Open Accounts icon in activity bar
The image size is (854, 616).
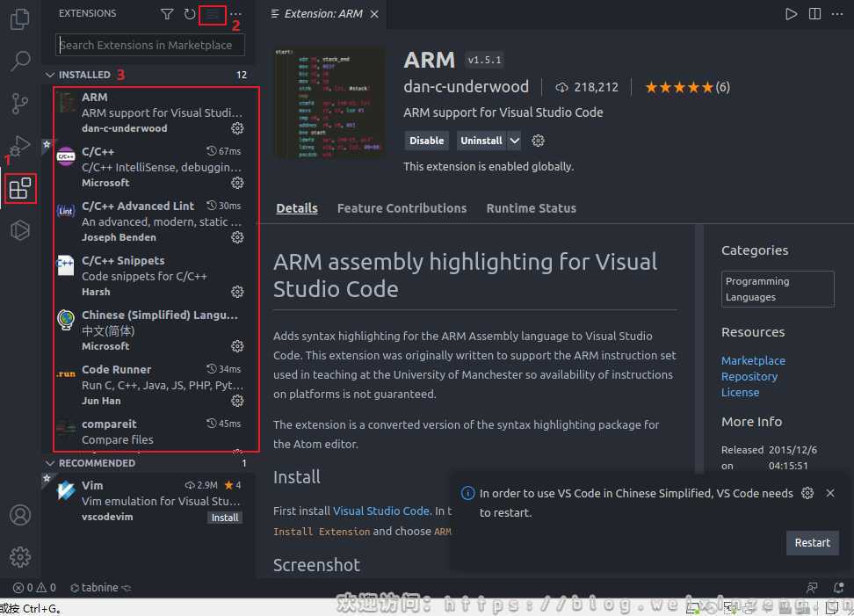pos(19,515)
